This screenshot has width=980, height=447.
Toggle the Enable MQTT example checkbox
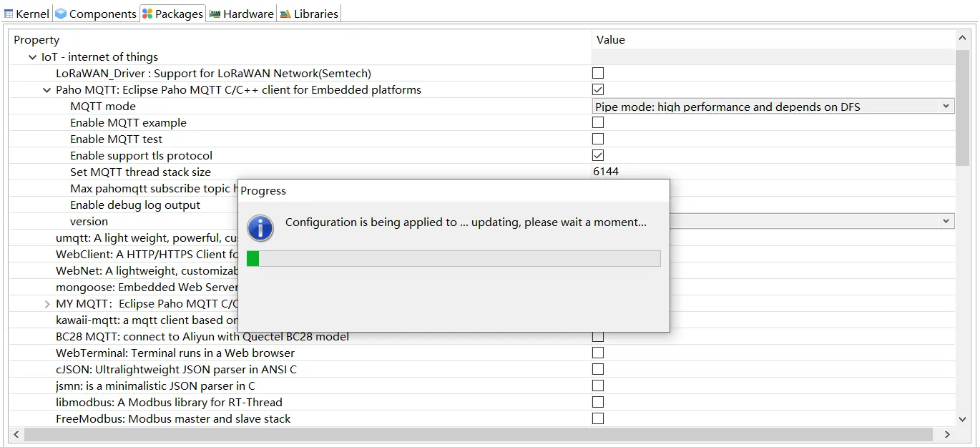point(598,122)
